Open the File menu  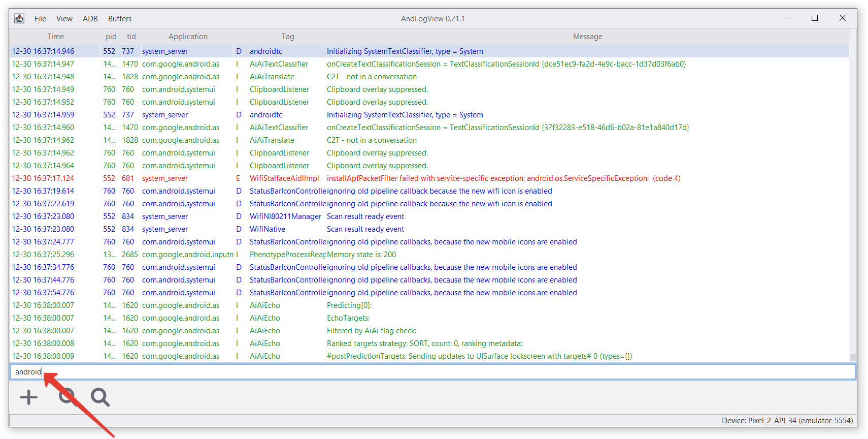[40, 19]
